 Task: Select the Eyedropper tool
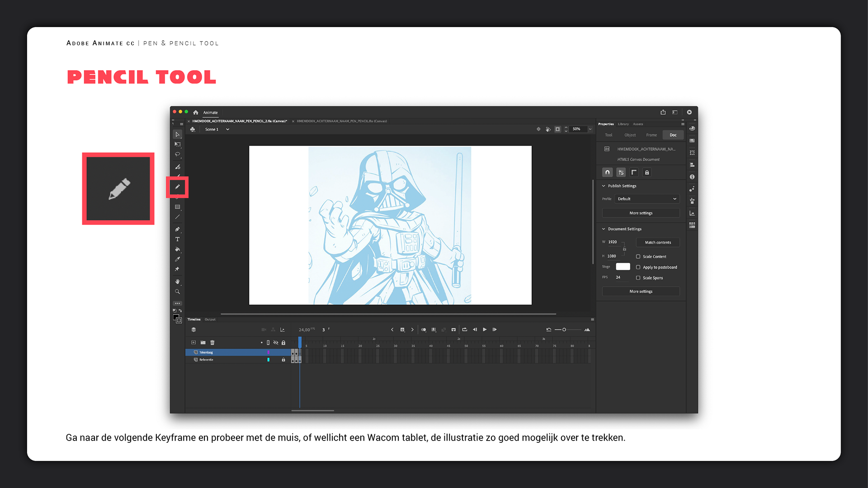click(177, 259)
